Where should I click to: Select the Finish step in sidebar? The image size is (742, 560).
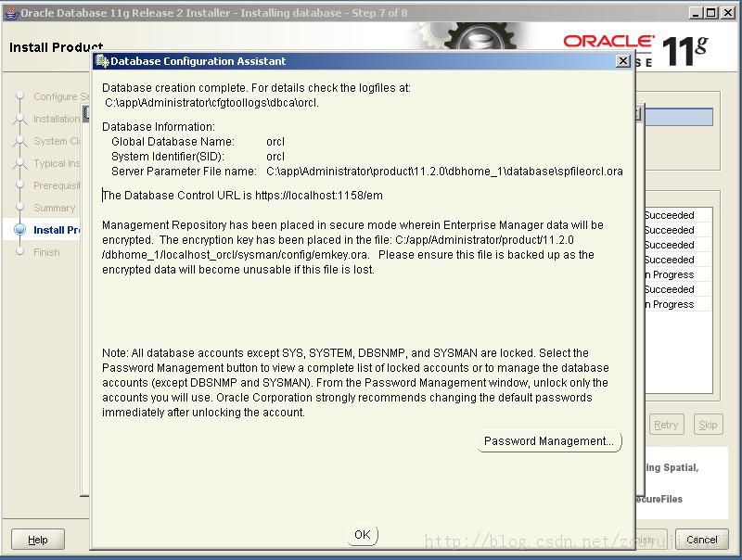point(46,252)
